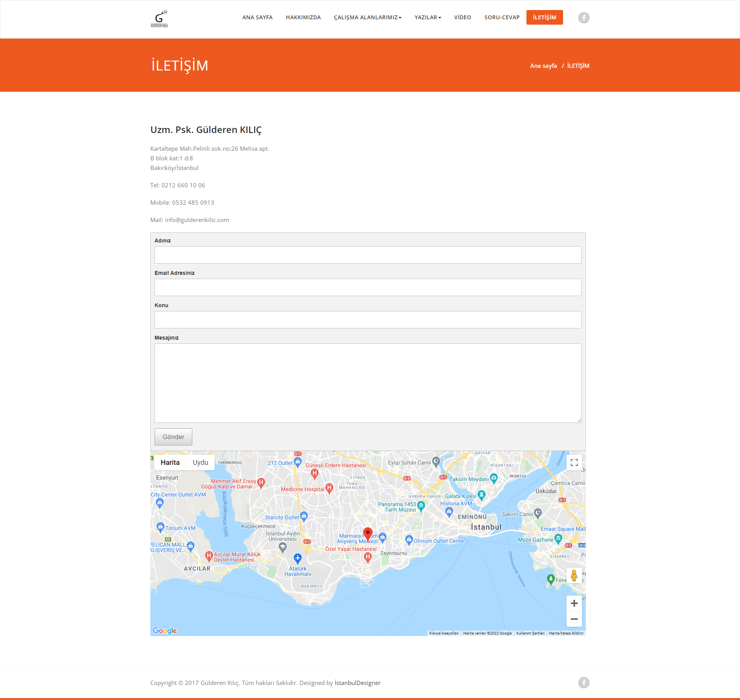
Task: Open the SORU-CEVAP page
Action: [x=502, y=17]
